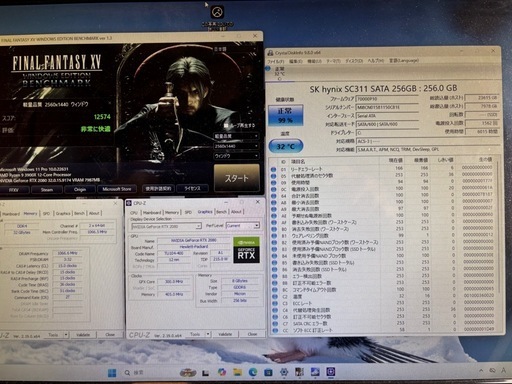Open the usage agreement (使用許諾契約) button
512x384 pixels.
coord(158,189)
